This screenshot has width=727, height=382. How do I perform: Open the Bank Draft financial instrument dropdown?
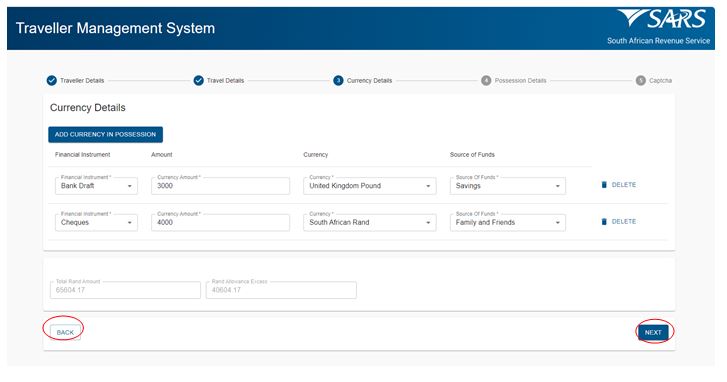pyautogui.click(x=96, y=185)
